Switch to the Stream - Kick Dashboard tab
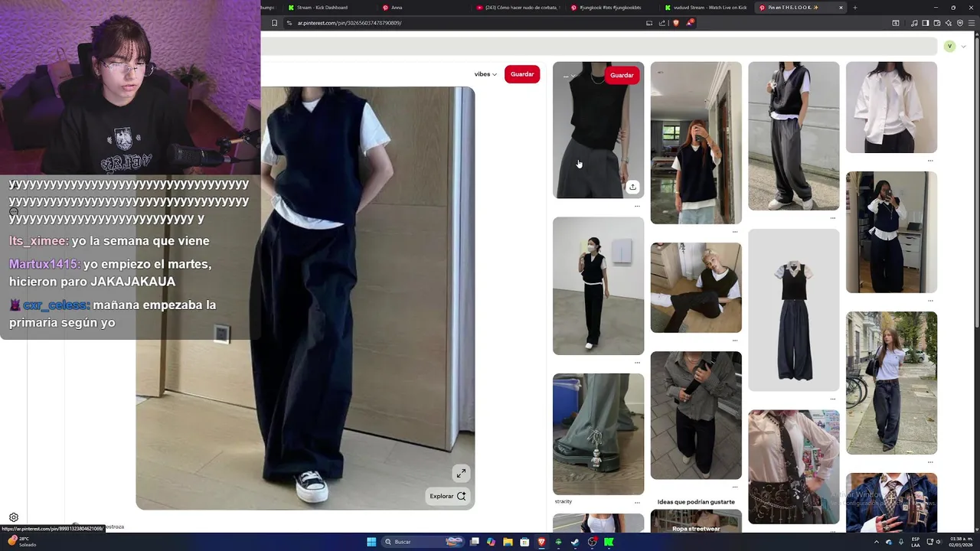The image size is (980, 551). tap(322, 8)
